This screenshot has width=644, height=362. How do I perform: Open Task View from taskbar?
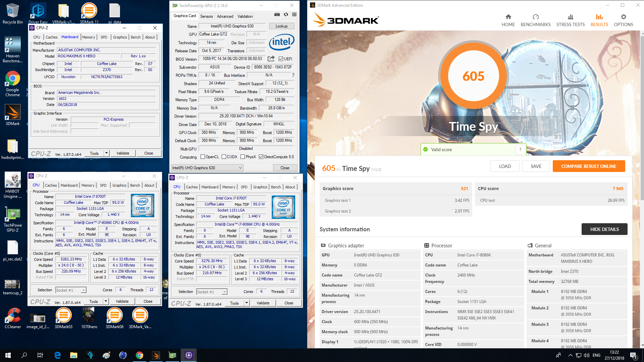coord(40,355)
